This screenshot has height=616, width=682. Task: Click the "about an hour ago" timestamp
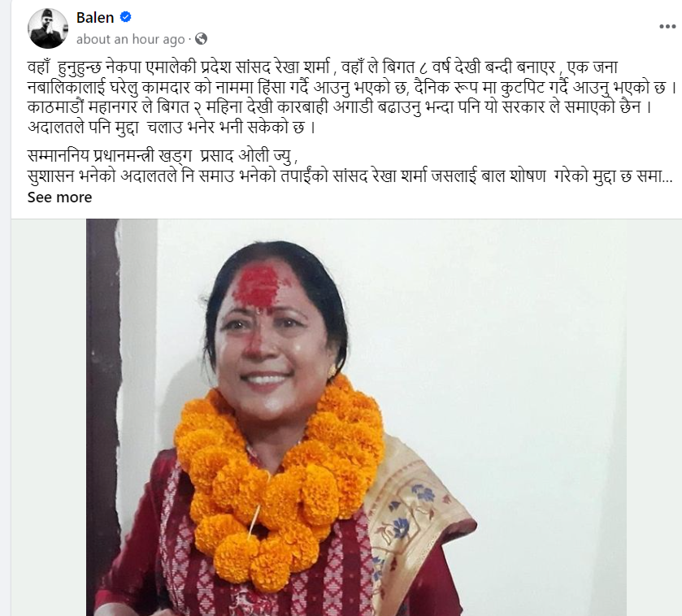[131, 40]
